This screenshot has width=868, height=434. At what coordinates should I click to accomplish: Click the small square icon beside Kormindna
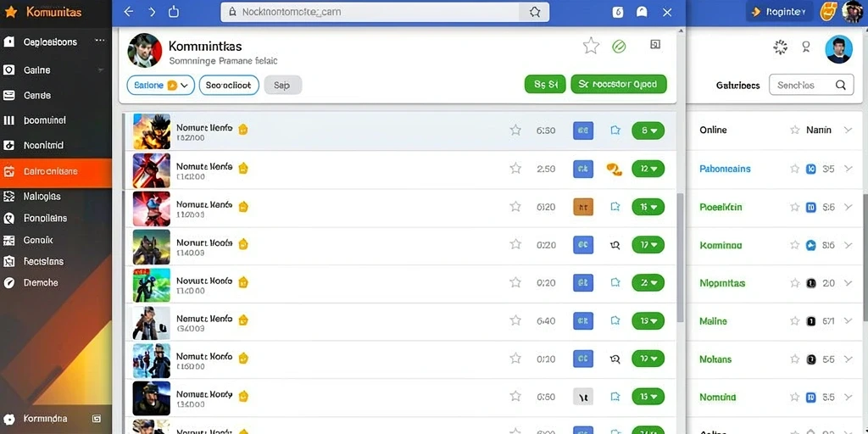[x=97, y=419]
